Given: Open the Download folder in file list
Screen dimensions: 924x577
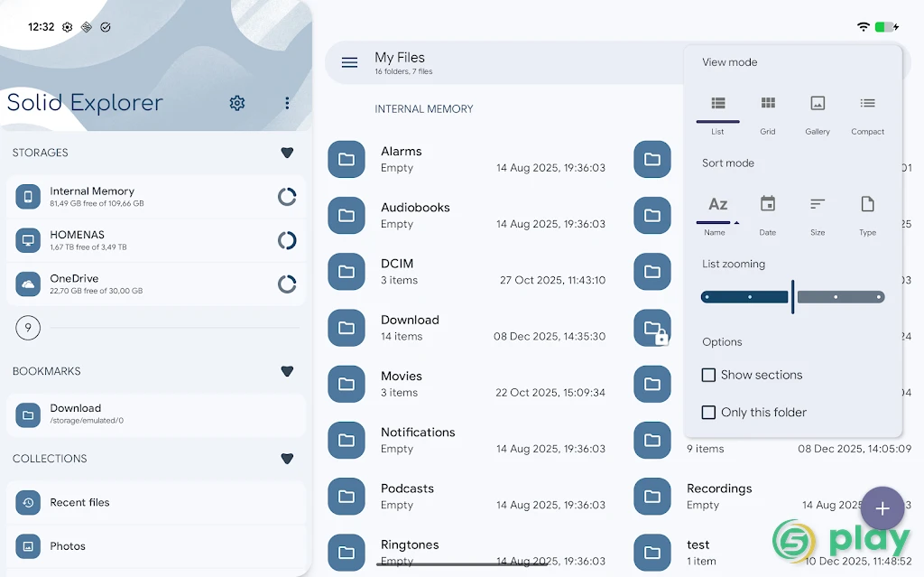Looking at the screenshot, I should [x=467, y=328].
